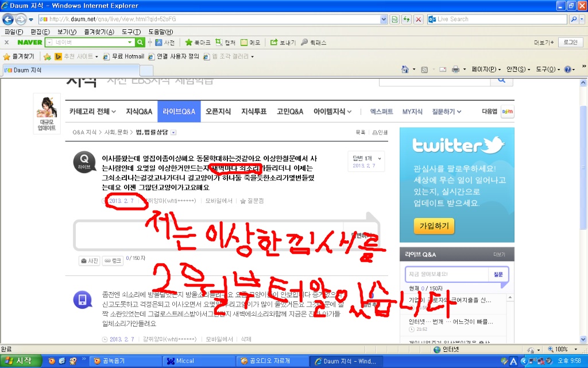This screenshot has height=368, width=588.
Task: Click the stop loading X icon
Action: (x=419, y=19)
